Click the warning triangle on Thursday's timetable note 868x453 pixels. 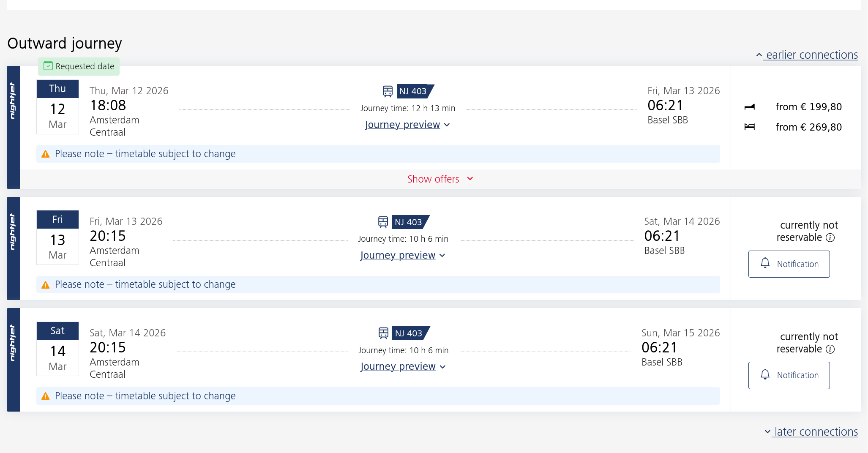pos(46,154)
